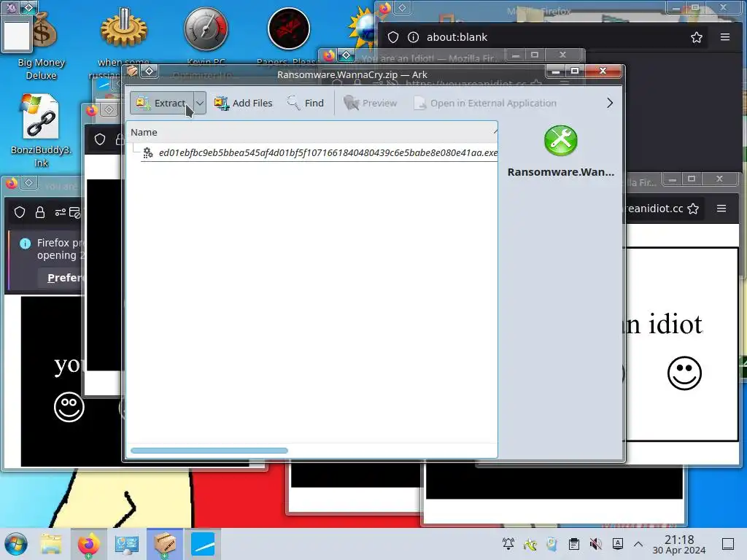Click the permissions icon in the bottom-left Firefox window

point(61,212)
